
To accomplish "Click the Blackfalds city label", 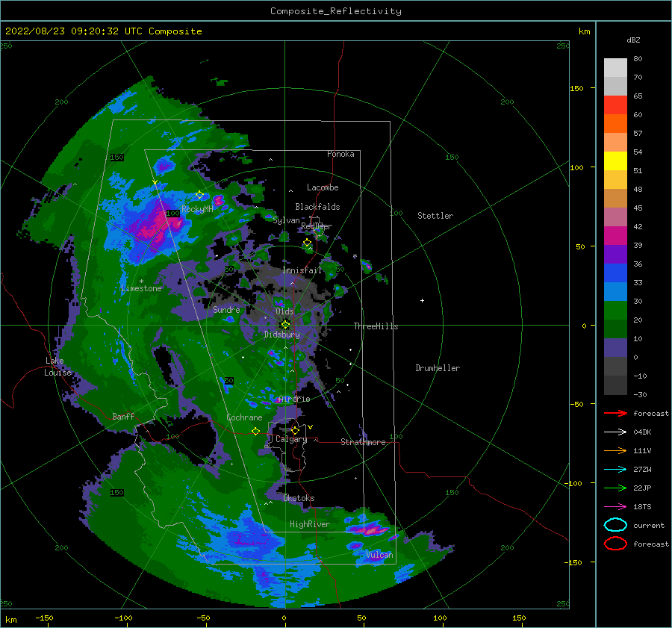I will [x=317, y=207].
